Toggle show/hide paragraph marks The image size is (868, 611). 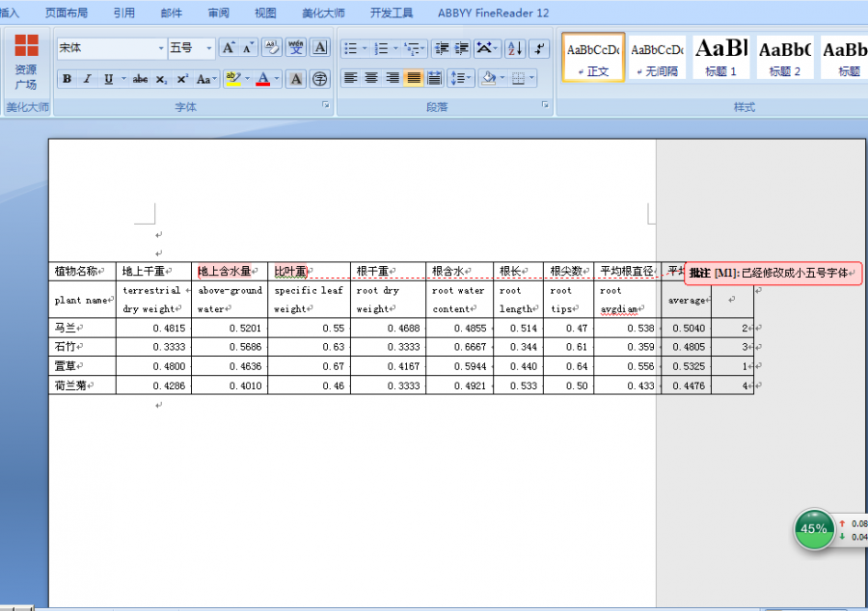click(x=538, y=48)
